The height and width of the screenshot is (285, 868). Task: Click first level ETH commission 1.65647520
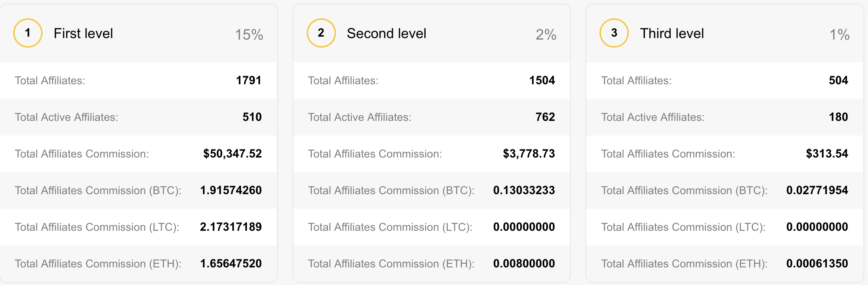[x=231, y=263]
